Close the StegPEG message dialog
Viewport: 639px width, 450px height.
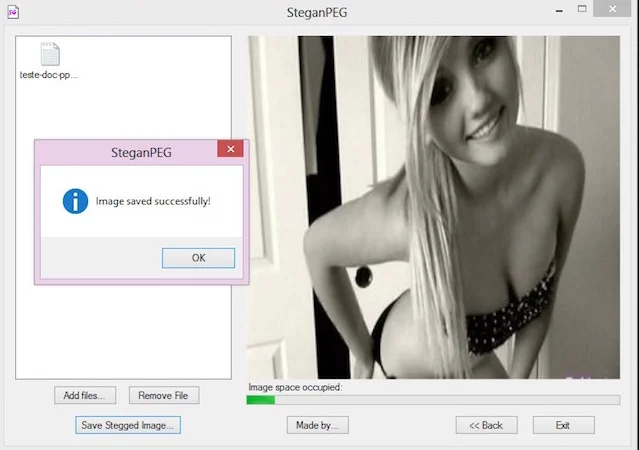pyautogui.click(x=230, y=149)
